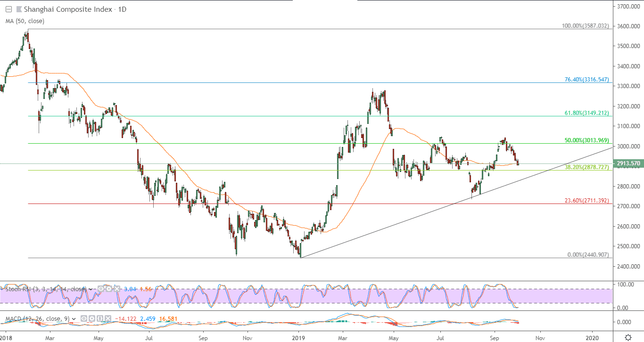The height and width of the screenshot is (342, 644).
Task: Hide the Stoch RSI indicator via eye icon
Action: [101, 289]
